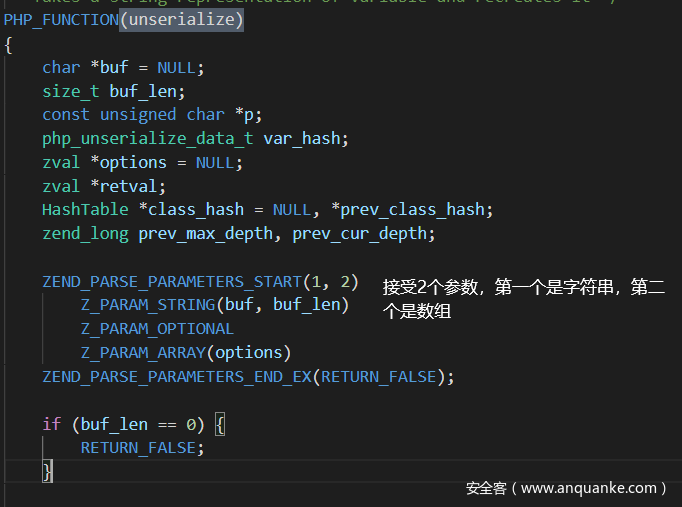Click the 'const unsigned char *p' declaration

pos(152,115)
